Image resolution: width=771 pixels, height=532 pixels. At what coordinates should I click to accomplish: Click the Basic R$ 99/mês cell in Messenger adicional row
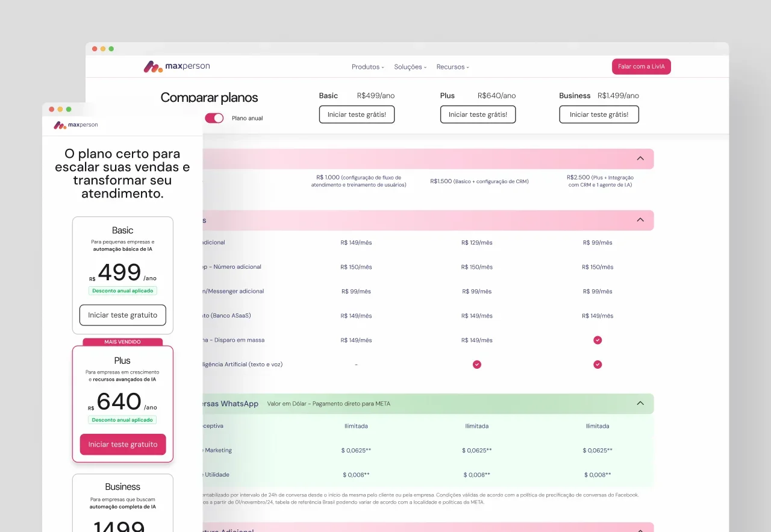[356, 292]
